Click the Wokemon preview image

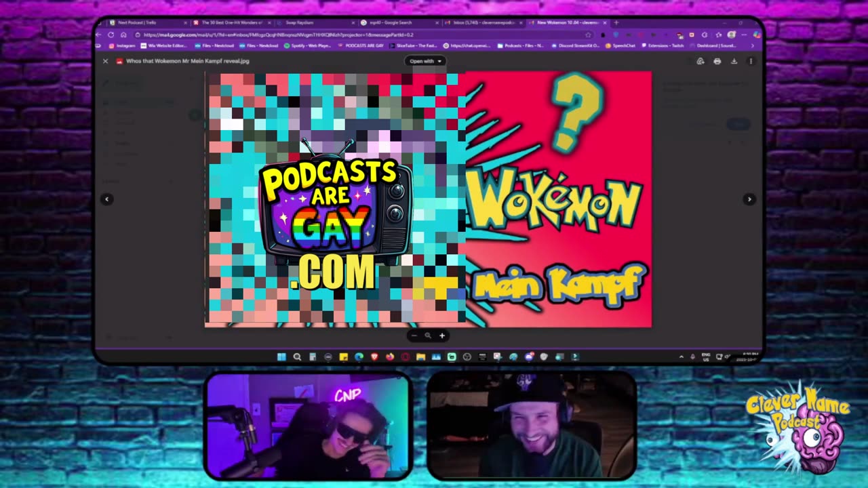428,199
